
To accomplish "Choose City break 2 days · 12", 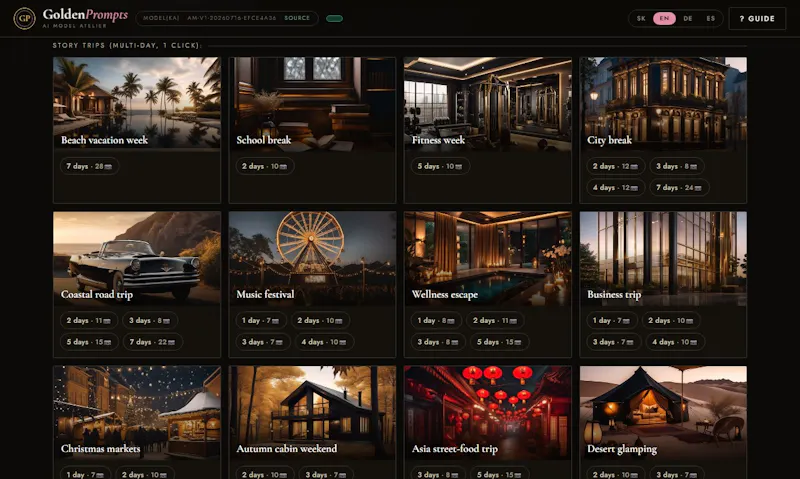I will point(615,166).
